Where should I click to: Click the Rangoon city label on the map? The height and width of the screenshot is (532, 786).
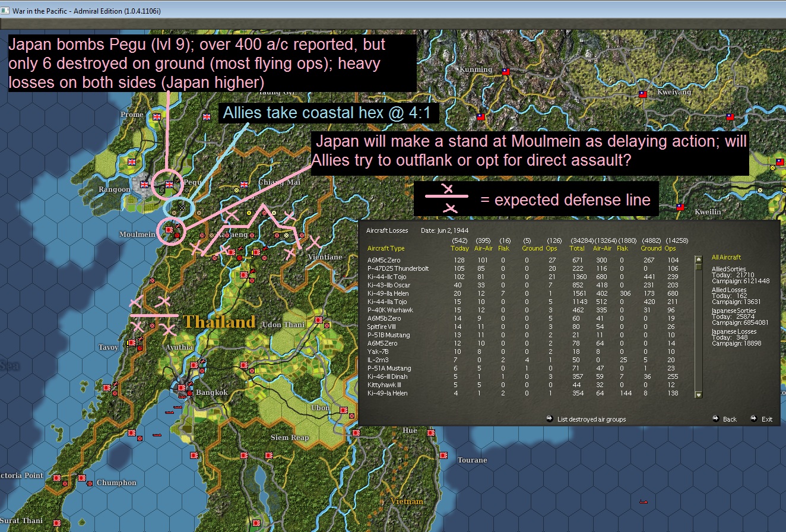[x=115, y=189]
